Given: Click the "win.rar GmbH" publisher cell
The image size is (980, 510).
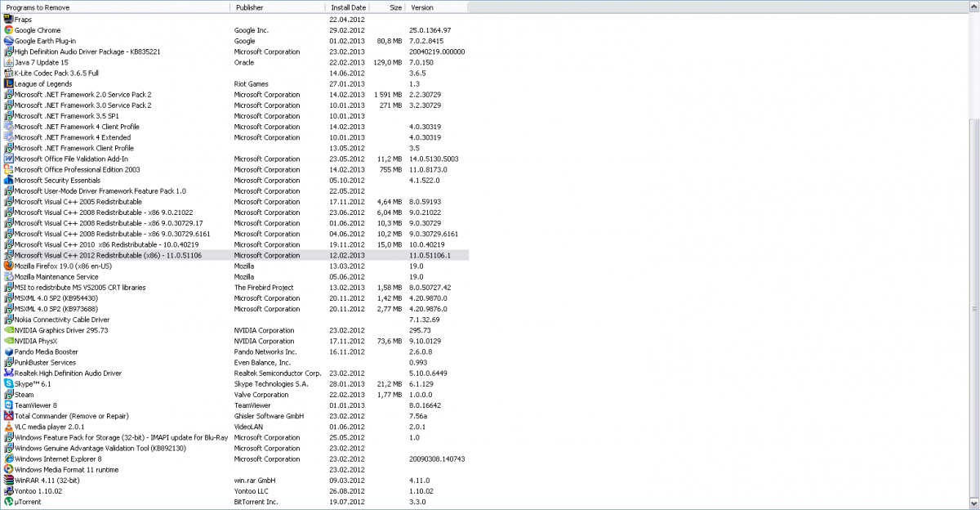Looking at the screenshot, I should point(255,480).
